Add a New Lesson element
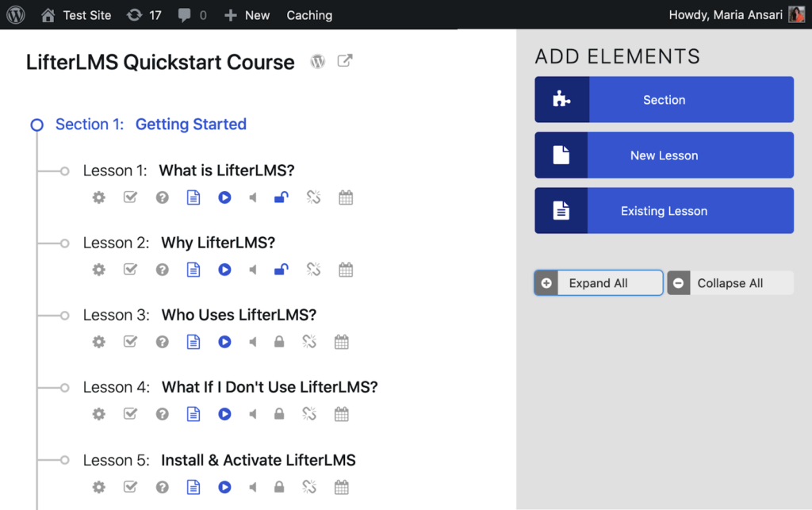This screenshot has width=812, height=510. click(x=665, y=155)
